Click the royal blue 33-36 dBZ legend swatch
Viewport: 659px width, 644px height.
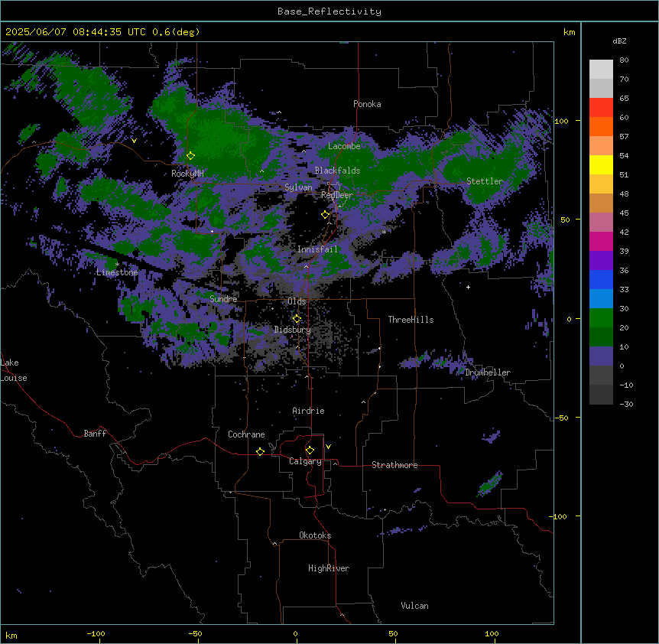tap(601, 279)
